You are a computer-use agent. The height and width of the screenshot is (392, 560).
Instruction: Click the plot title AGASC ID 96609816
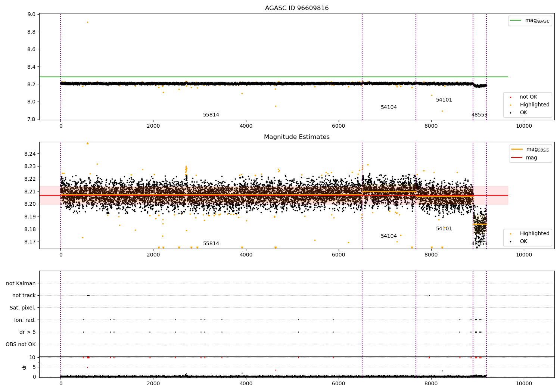pos(297,8)
